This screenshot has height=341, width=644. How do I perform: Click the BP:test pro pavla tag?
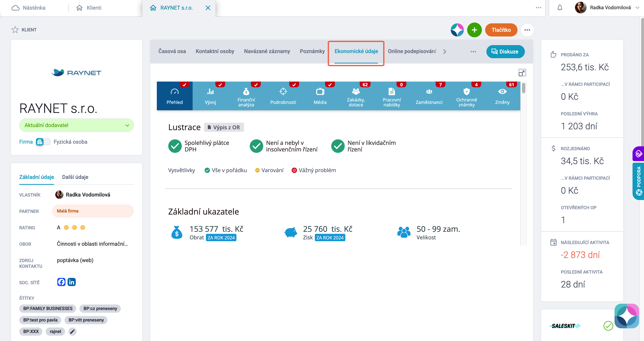click(40, 320)
